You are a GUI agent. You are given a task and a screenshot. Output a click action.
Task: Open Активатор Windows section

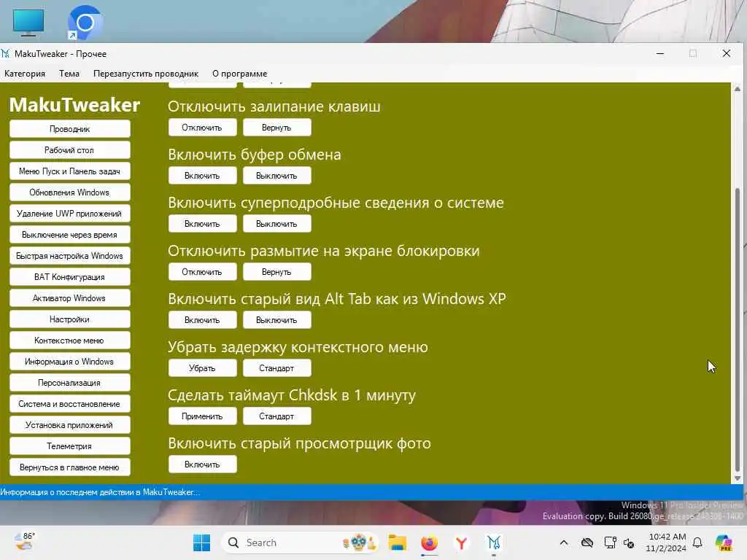(x=69, y=298)
